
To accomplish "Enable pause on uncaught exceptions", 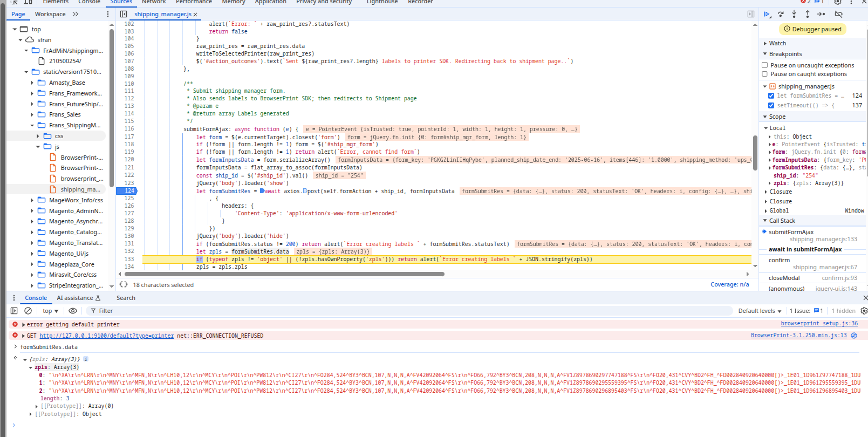I will (764, 65).
